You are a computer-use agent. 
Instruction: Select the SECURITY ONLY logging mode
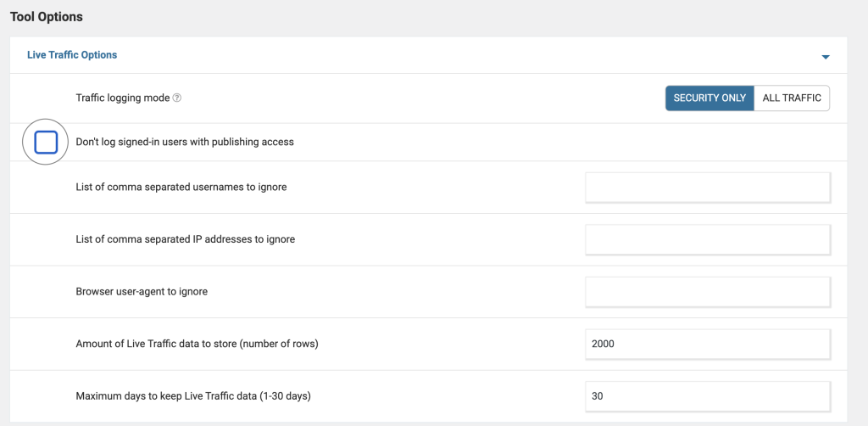coord(709,98)
